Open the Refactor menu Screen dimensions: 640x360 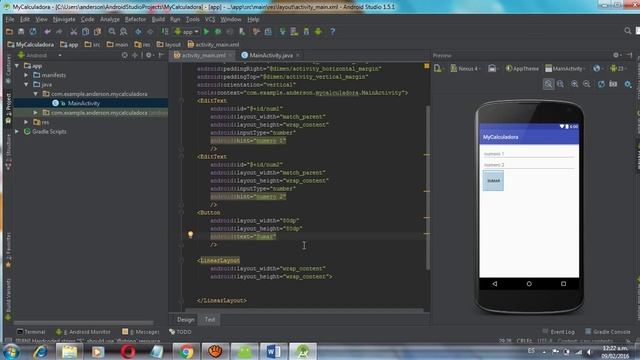click(x=135, y=19)
